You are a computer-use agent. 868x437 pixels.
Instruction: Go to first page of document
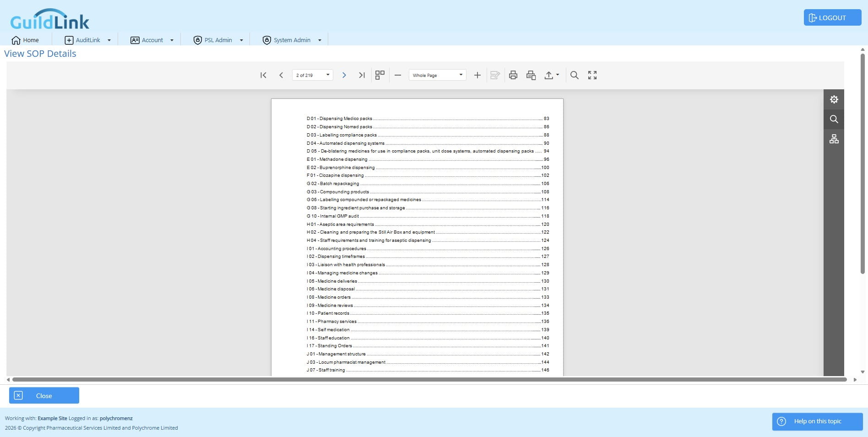tap(263, 75)
